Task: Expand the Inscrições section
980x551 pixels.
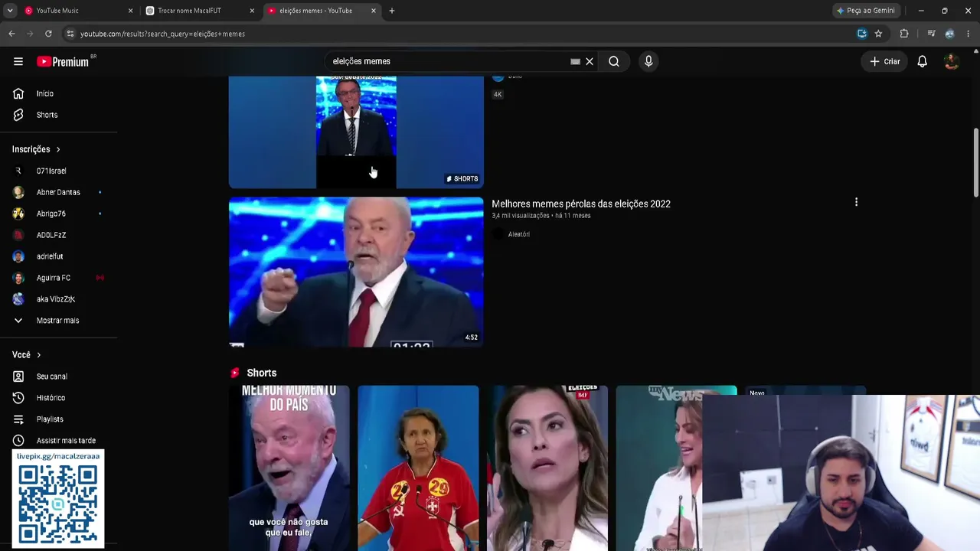Action: pyautogui.click(x=36, y=149)
